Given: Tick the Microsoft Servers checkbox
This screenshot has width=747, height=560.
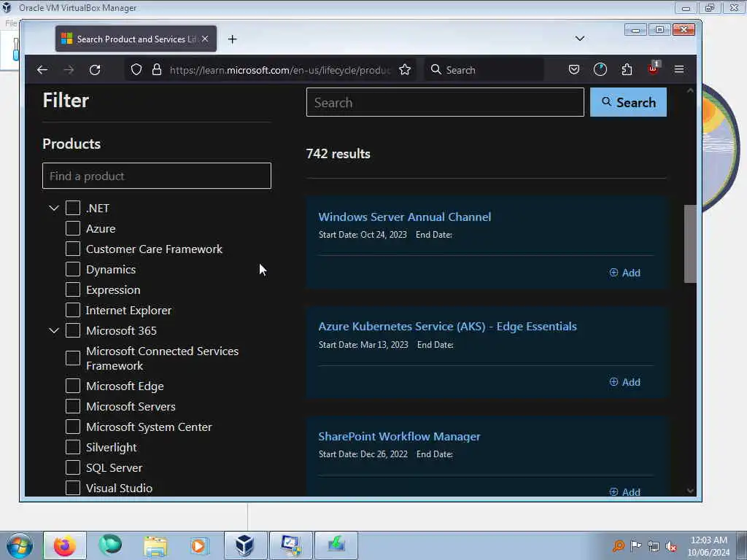Looking at the screenshot, I should tap(73, 406).
